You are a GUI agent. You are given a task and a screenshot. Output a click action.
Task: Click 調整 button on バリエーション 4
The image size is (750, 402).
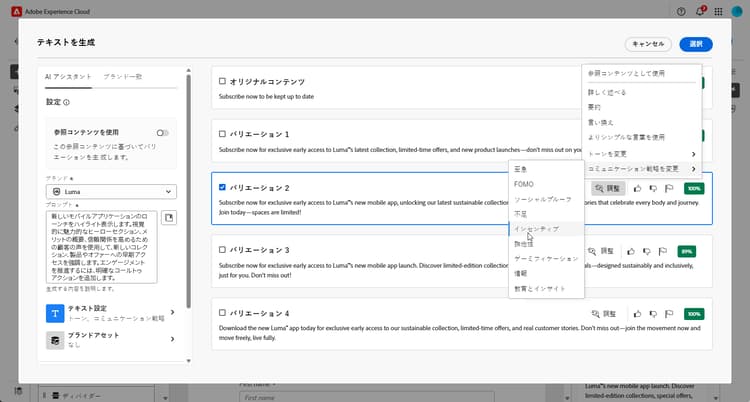(x=604, y=314)
